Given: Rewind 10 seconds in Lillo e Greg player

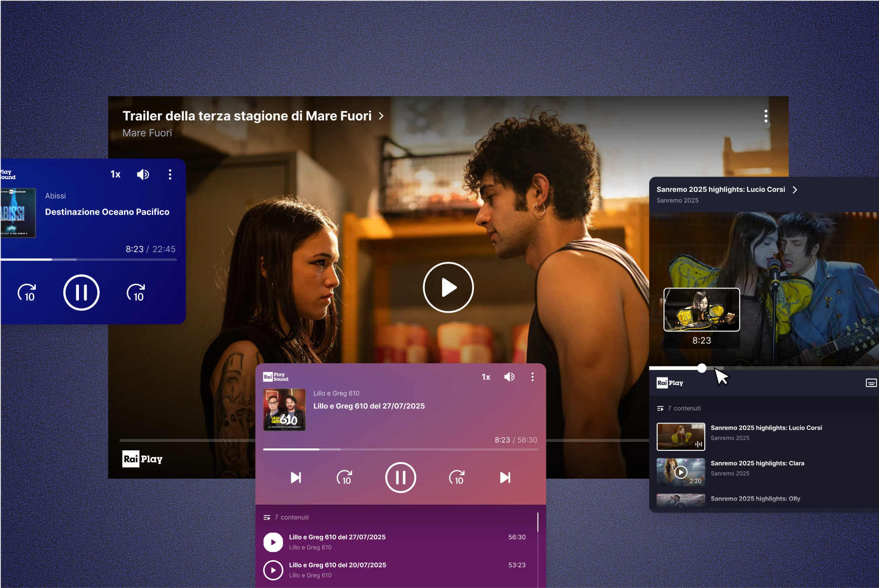Looking at the screenshot, I should 344,478.
